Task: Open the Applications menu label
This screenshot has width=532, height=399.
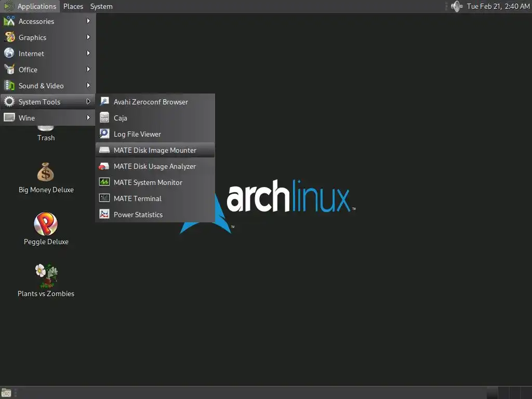Action: (x=37, y=6)
